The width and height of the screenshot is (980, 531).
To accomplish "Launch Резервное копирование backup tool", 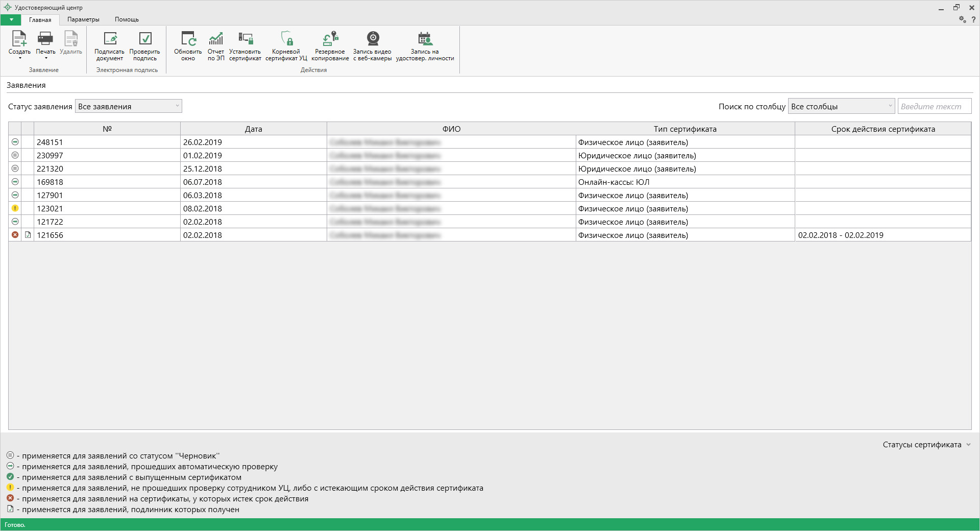I will point(330,39).
